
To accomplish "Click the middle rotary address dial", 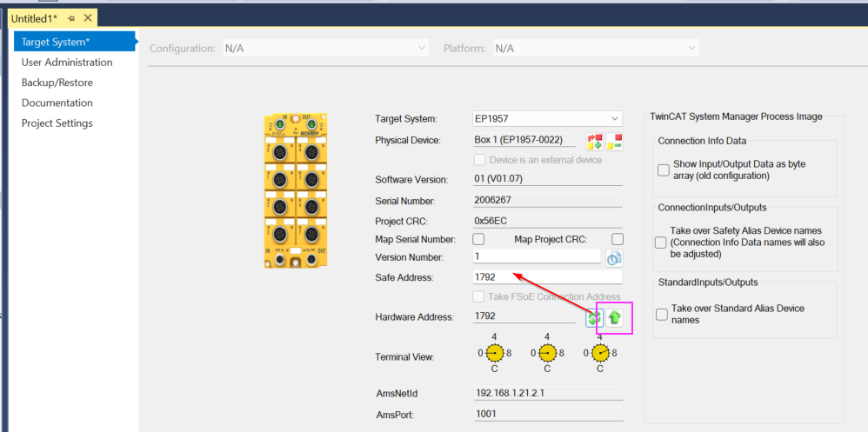I will [547, 352].
